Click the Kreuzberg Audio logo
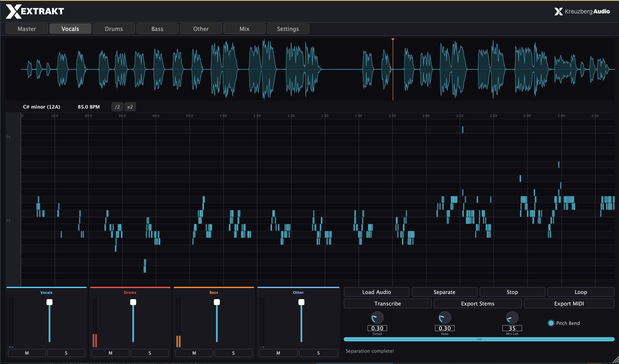The image size is (619, 364). (x=582, y=11)
